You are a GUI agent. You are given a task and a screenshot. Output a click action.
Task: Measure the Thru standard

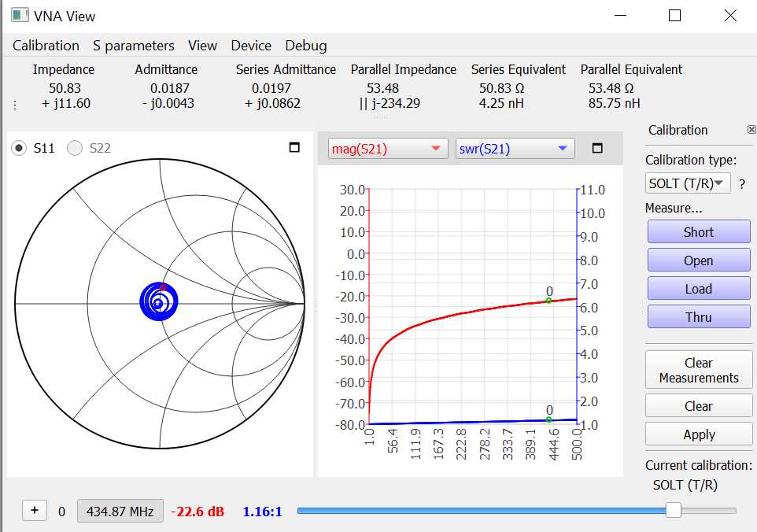[699, 317]
